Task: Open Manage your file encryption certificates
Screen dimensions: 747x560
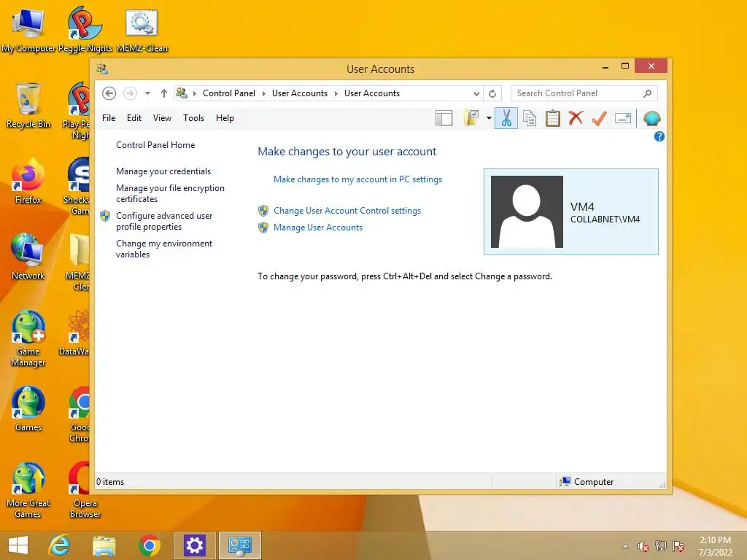Action: pos(170,193)
